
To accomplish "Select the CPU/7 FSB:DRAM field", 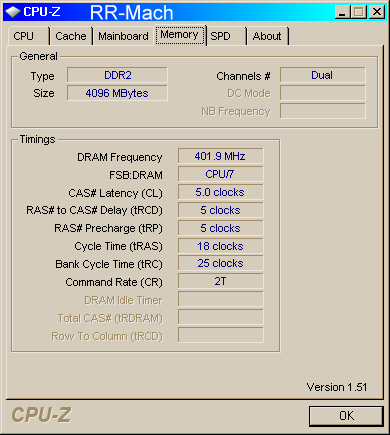I will pos(220,174).
